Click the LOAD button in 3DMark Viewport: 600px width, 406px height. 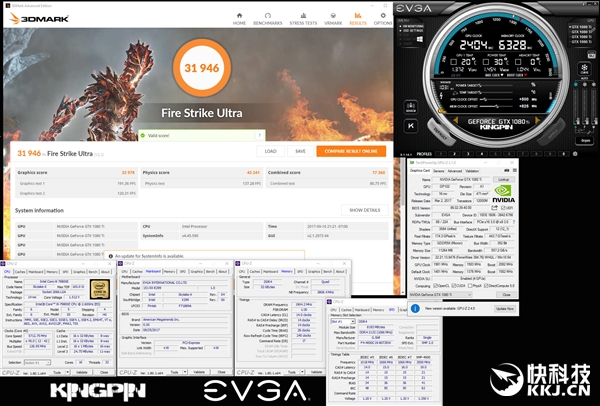270,151
